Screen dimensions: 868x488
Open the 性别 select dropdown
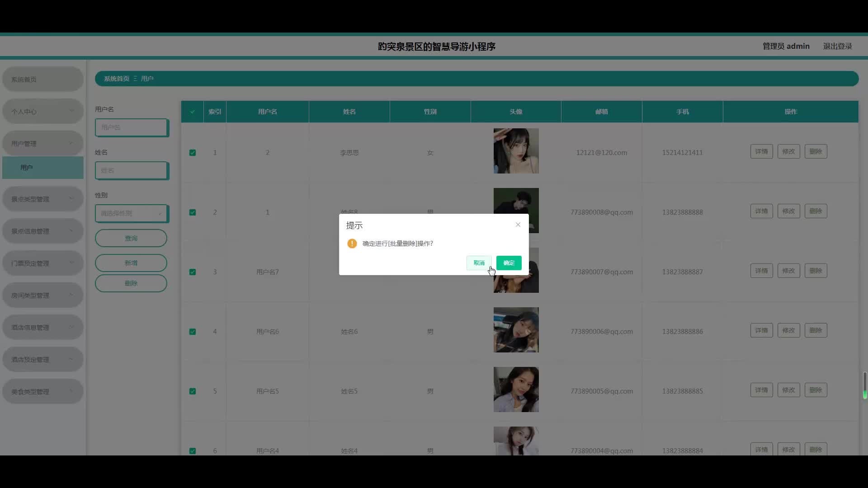click(x=131, y=213)
